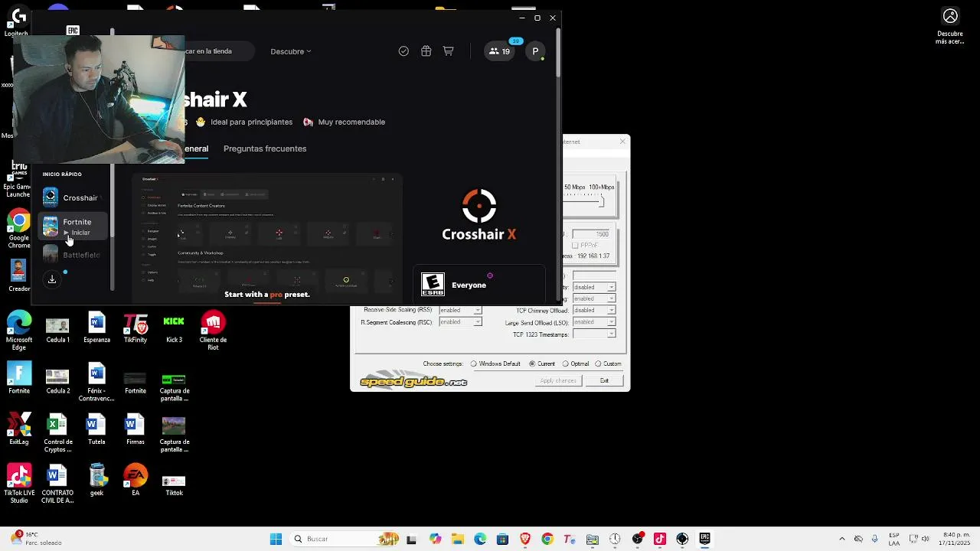Image resolution: width=980 pixels, height=551 pixels.
Task: Open the Windows Start menu
Action: tap(276, 539)
